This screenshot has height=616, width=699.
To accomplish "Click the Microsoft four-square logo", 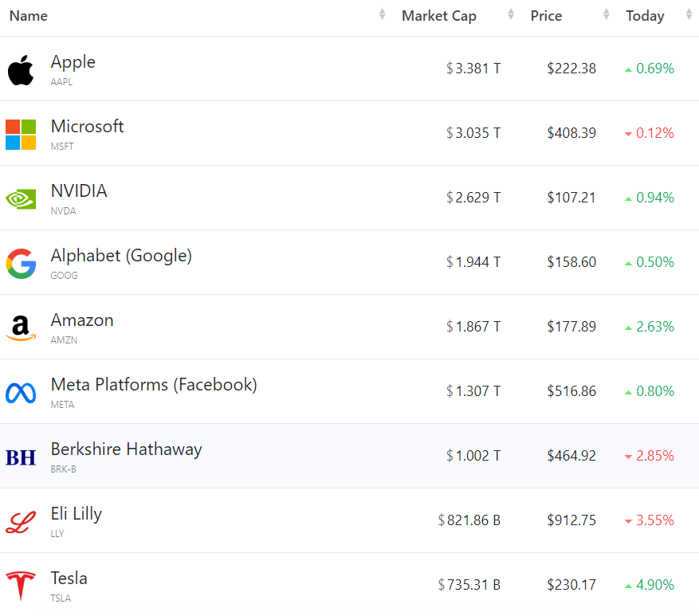I will 21,135.
